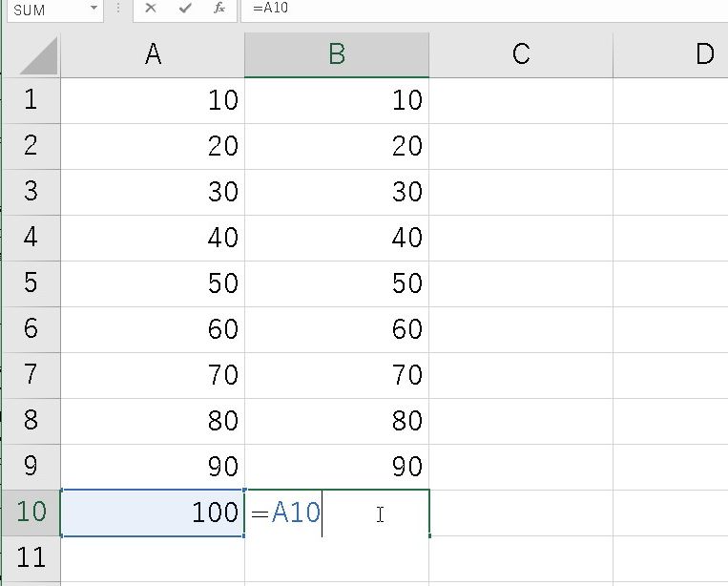The image size is (728, 586).
Task: Click cell B9 containing 90
Action: (x=336, y=467)
